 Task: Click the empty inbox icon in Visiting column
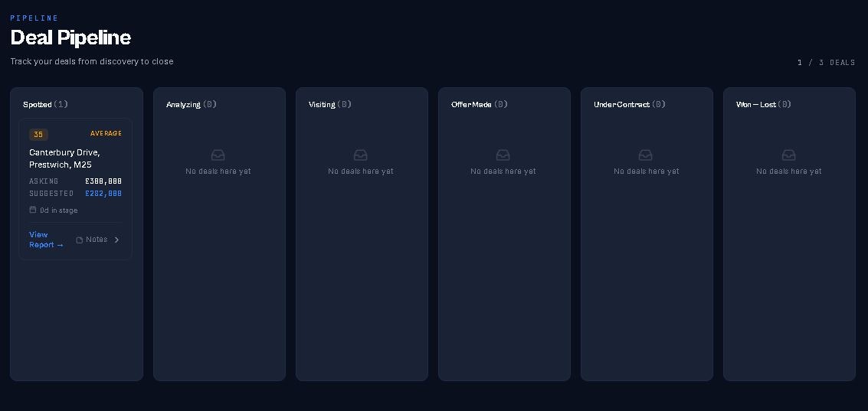click(360, 155)
